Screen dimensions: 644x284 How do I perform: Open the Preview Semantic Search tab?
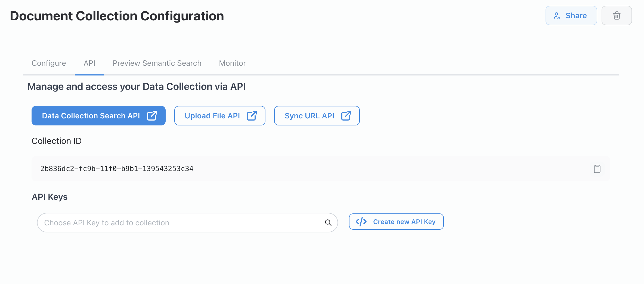point(157,63)
